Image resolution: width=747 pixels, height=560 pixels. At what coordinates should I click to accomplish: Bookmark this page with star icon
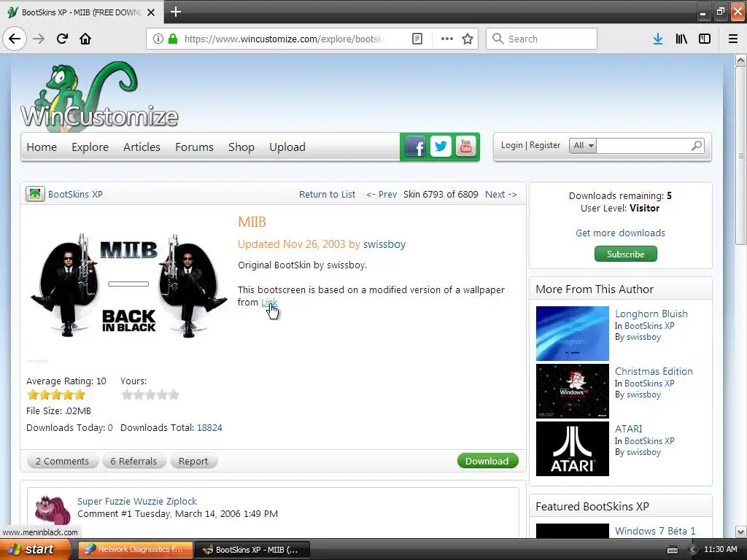tap(468, 39)
